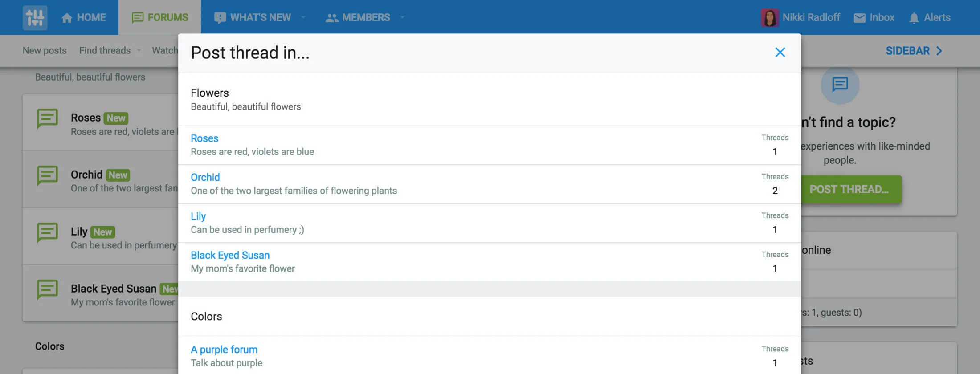Select Roses forum in the dialog
This screenshot has width=980, height=374.
click(x=204, y=138)
